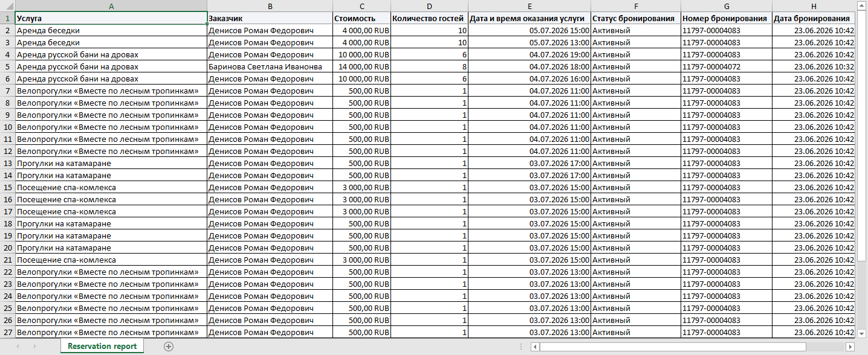Select row 21 header

7,260
